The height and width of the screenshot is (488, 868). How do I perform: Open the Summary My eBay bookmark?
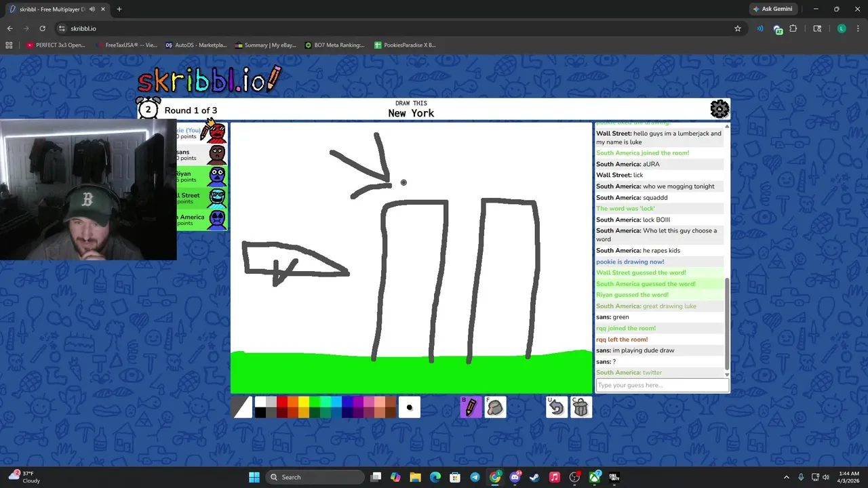point(267,45)
